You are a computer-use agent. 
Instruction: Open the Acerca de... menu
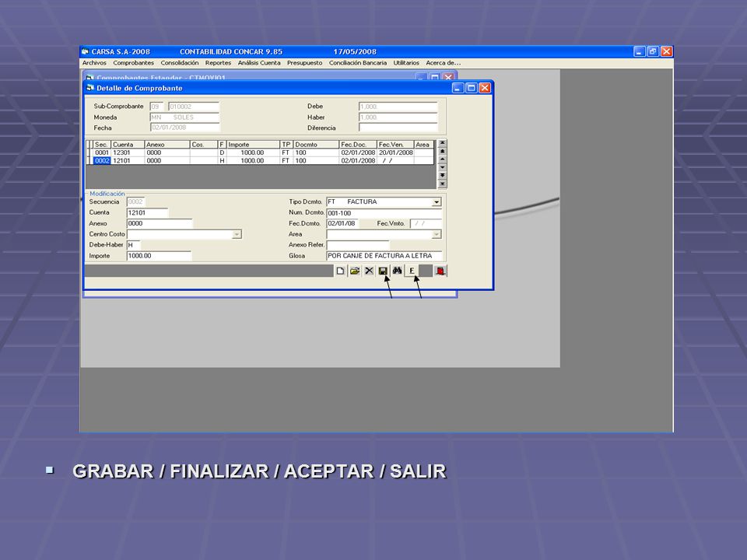click(x=443, y=63)
